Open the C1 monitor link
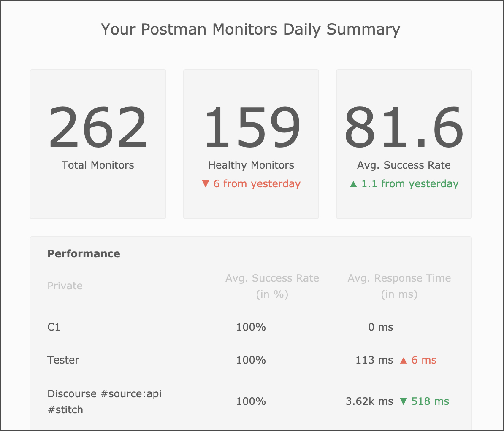The height and width of the screenshot is (431, 504). 54,327
